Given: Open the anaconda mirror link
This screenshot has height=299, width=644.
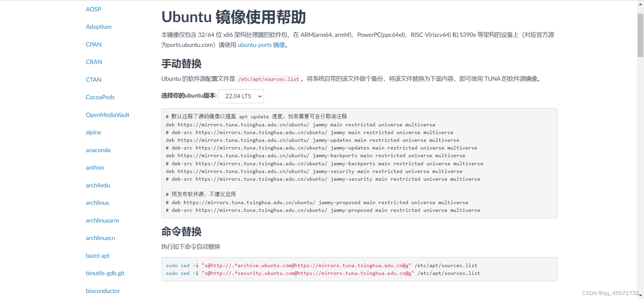Looking at the screenshot, I should (x=98, y=150).
